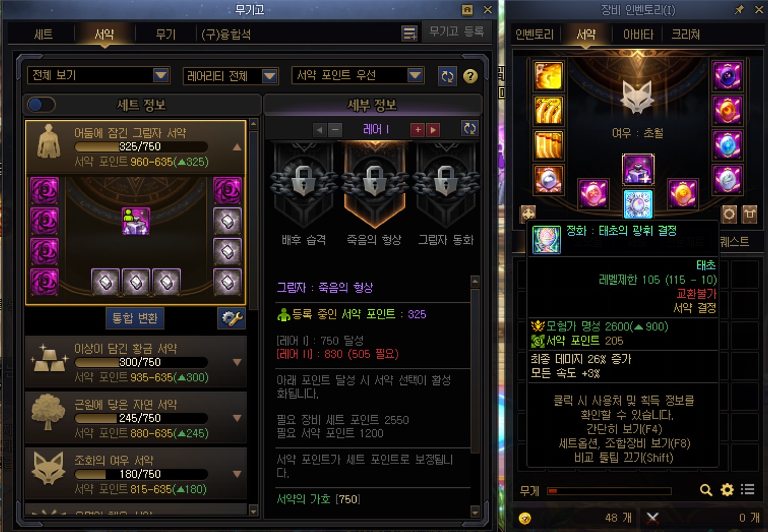This screenshot has height=532, width=768.
Task: Click the refresh icon beside the help button
Action: pyautogui.click(x=447, y=76)
